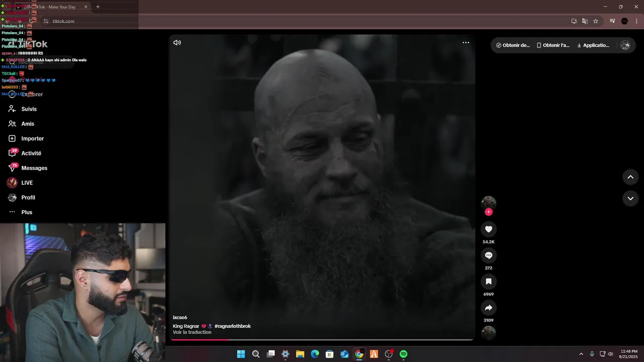Open Spotify from the taskbar
Viewport: 644px width, 362px height.
point(404,354)
